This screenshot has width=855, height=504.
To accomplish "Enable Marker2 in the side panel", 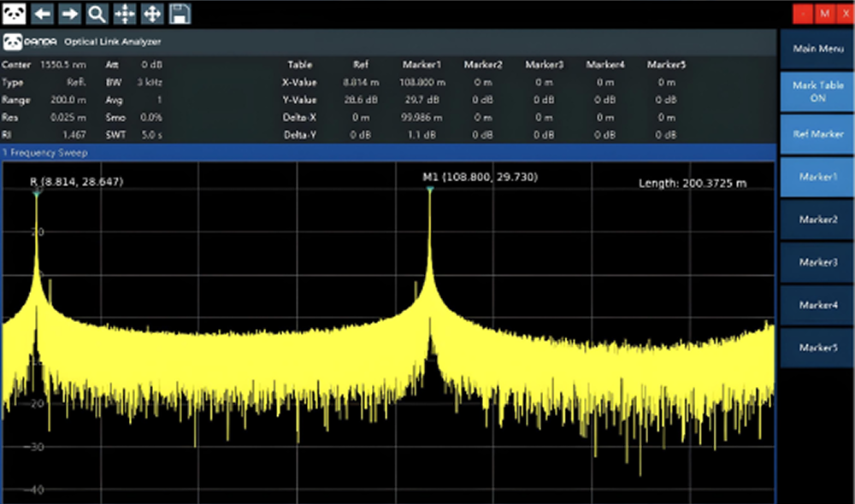I will tap(817, 219).
